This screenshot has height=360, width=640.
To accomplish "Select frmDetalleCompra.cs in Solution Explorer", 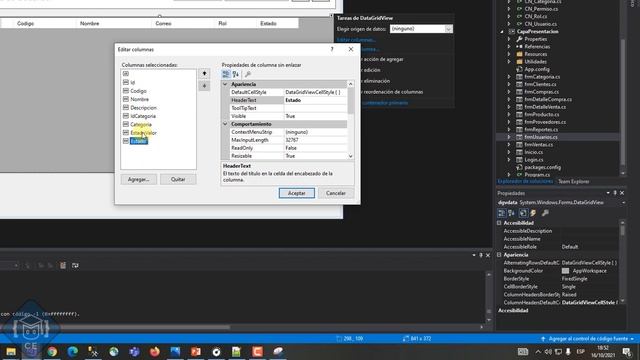I will (x=548, y=100).
